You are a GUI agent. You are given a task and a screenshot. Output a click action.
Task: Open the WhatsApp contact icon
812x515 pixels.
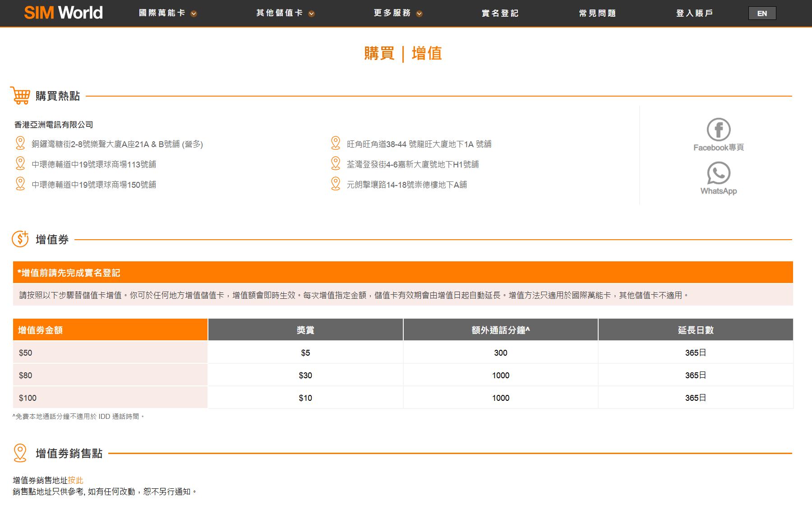[718, 173]
